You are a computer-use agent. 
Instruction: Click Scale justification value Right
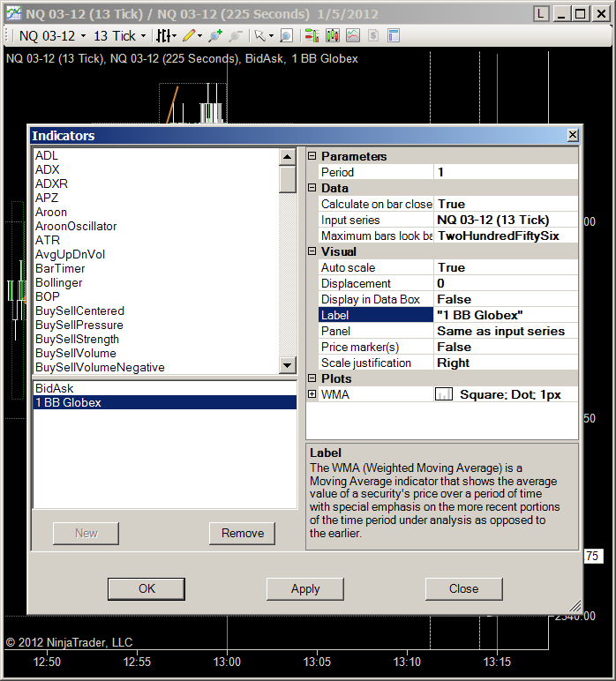506,363
